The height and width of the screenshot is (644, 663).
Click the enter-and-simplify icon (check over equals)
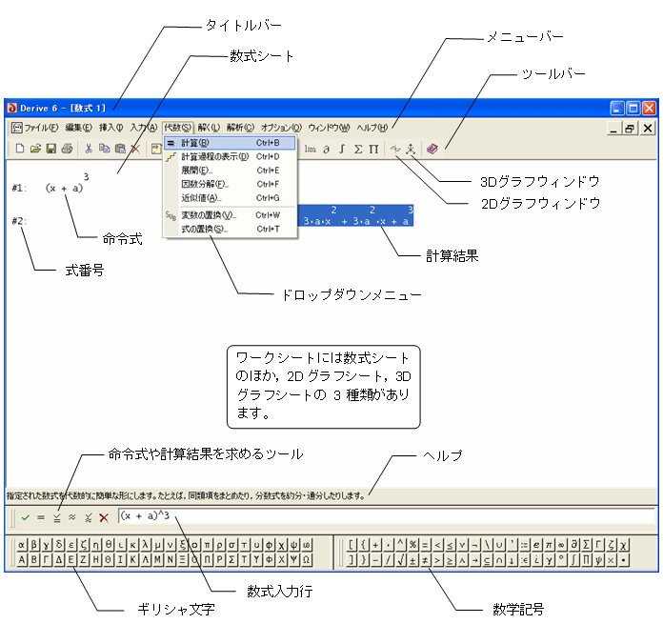tap(56, 517)
